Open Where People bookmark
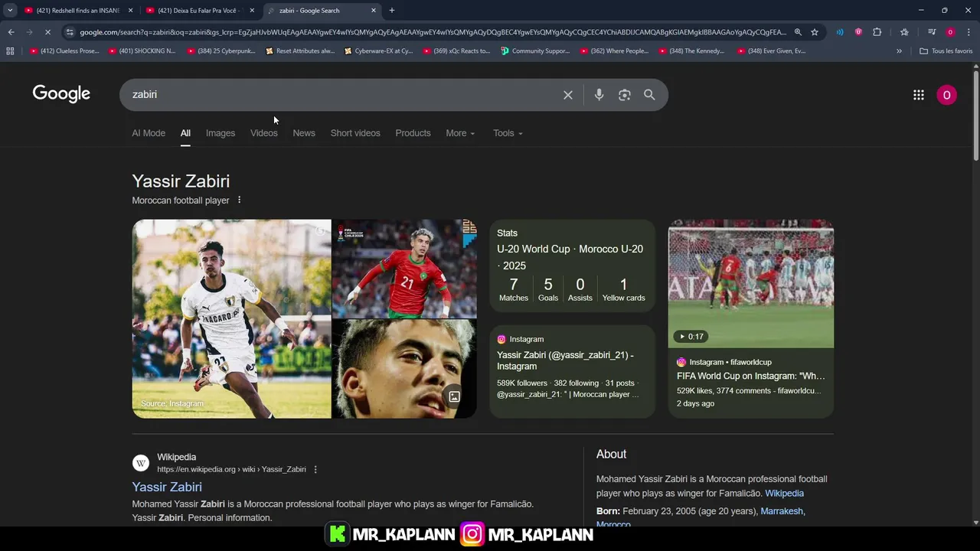The width and height of the screenshot is (980, 551). click(614, 51)
